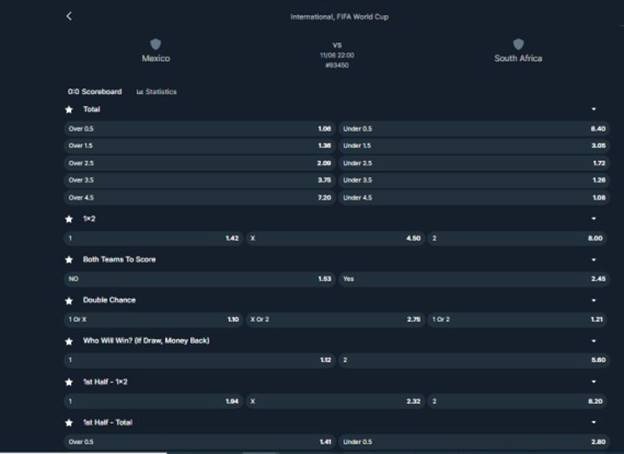Select Under 4.5 total goals
The width and height of the screenshot is (624, 454).
pyautogui.click(x=474, y=197)
